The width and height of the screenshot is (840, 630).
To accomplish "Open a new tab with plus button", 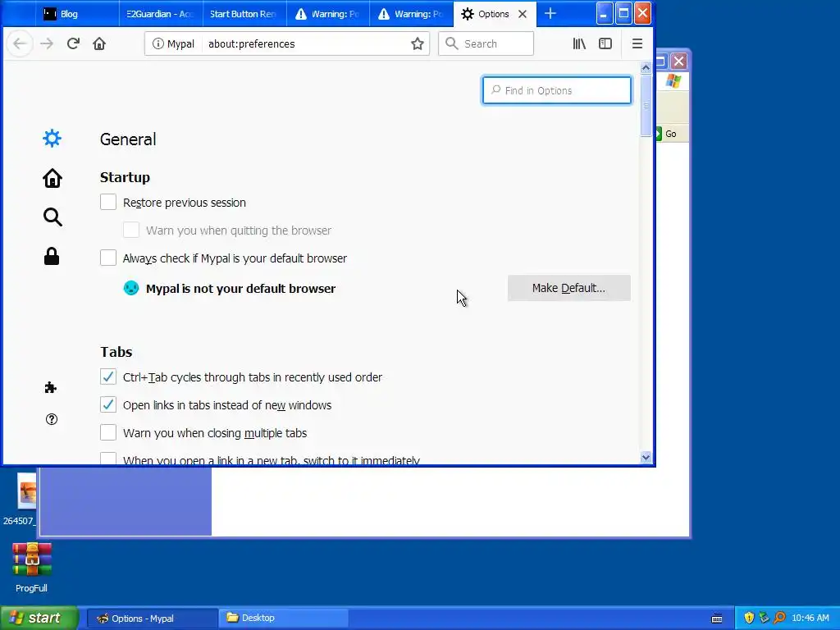I will click(x=550, y=13).
